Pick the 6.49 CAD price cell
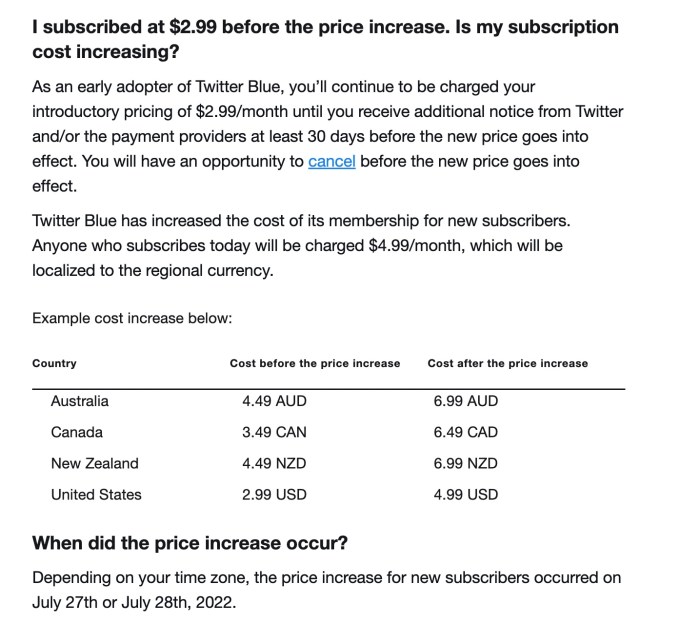680x623 pixels. (x=465, y=432)
